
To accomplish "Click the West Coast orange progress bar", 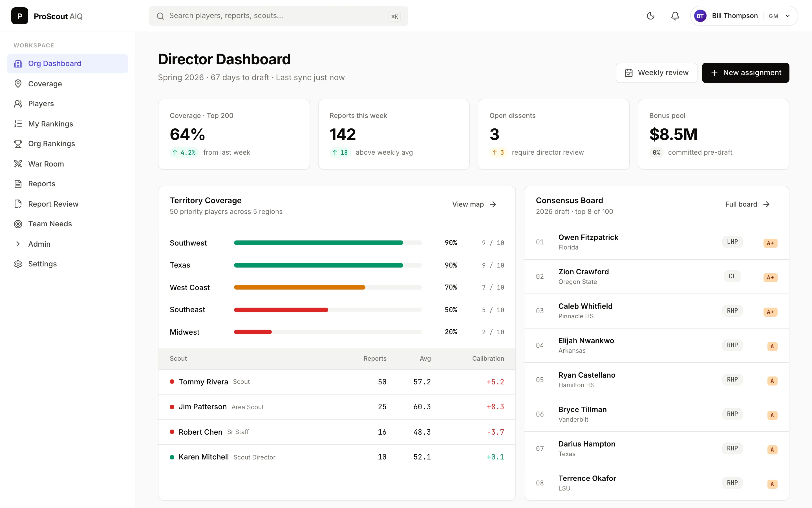I will 299,287.
